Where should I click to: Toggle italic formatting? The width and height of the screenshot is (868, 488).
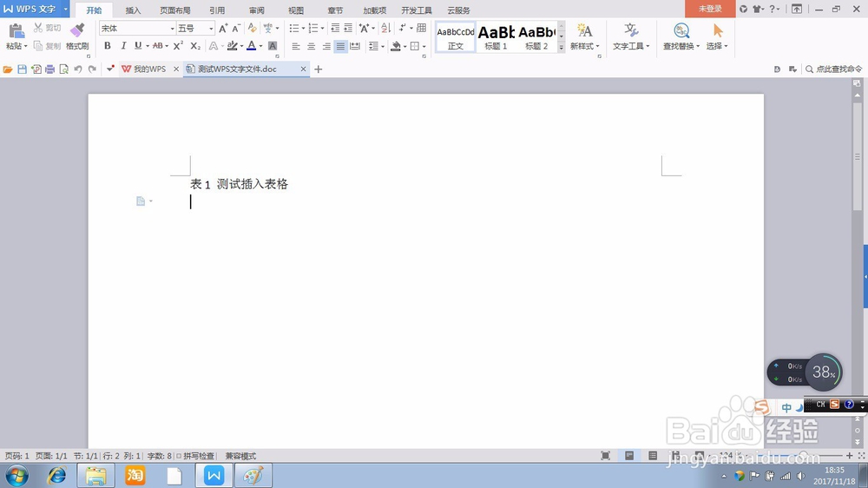pos(123,46)
